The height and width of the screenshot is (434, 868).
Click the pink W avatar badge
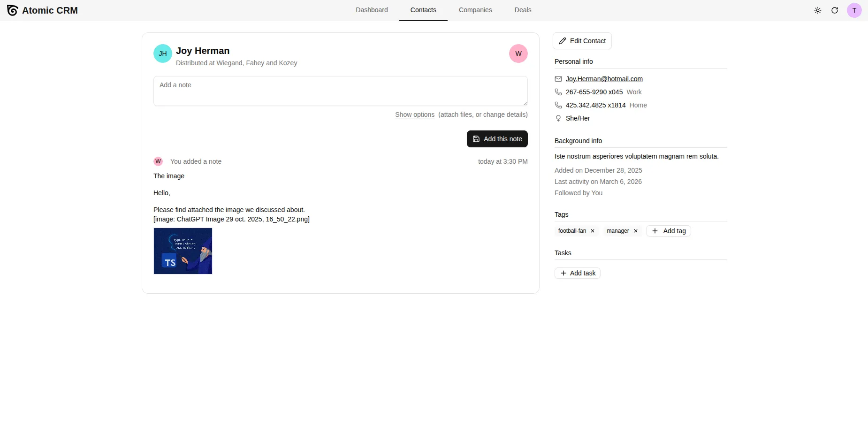(518, 53)
